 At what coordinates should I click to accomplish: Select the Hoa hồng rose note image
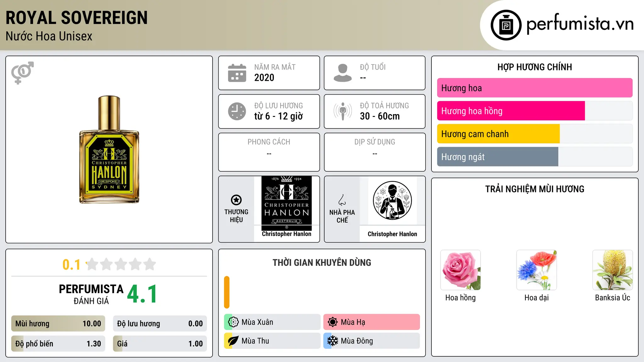pyautogui.click(x=460, y=270)
